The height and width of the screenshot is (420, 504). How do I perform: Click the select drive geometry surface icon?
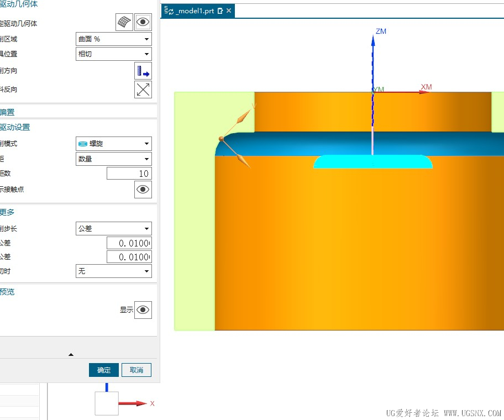pyautogui.click(x=124, y=22)
